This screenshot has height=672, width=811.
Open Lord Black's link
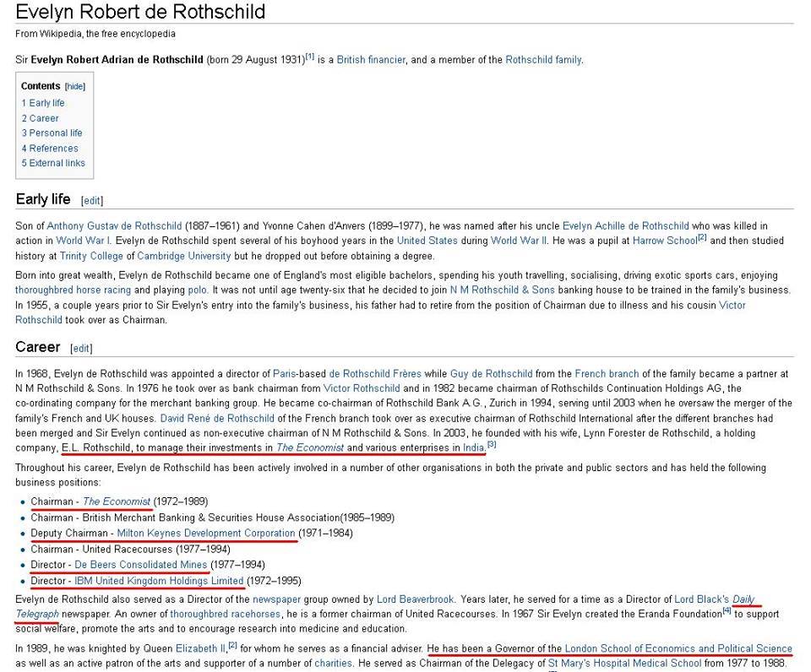click(x=702, y=599)
